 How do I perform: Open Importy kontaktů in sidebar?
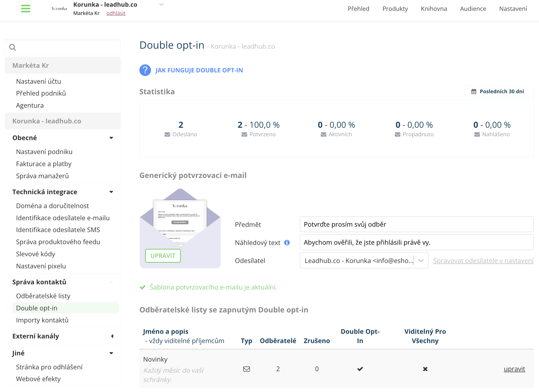(42, 320)
